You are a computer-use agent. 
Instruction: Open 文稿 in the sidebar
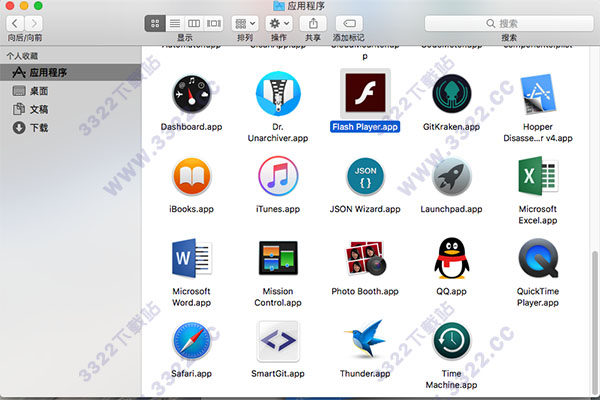[71, 109]
